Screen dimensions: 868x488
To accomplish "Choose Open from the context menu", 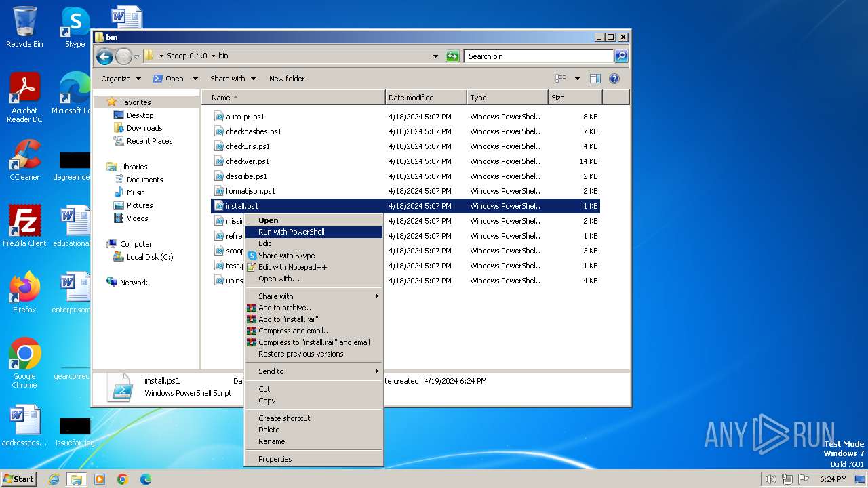I will pos(313,220).
